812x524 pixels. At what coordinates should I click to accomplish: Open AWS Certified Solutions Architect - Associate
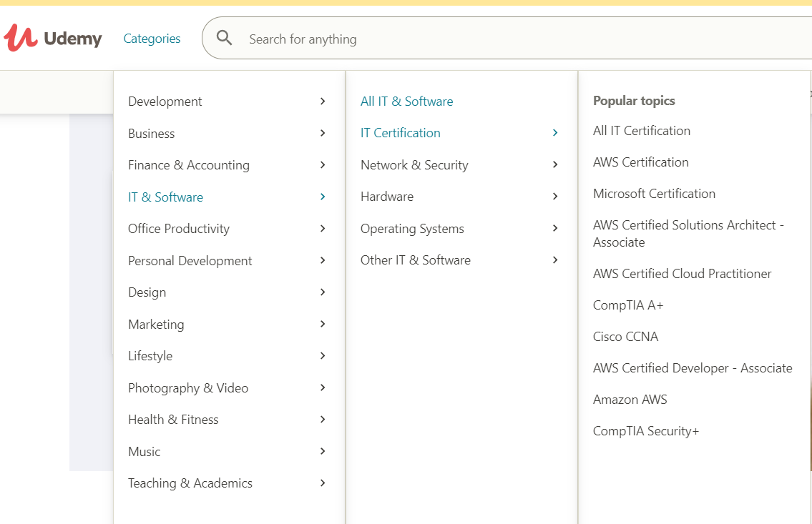coord(688,234)
